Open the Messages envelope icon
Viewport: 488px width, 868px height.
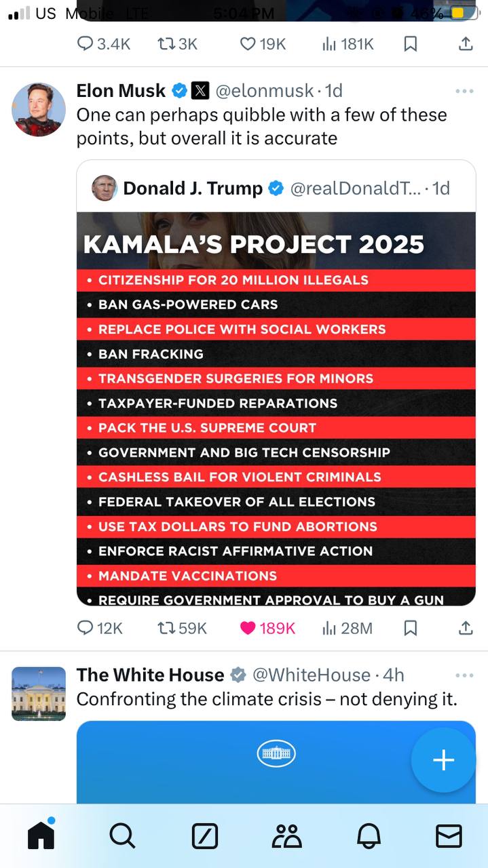coord(449,836)
